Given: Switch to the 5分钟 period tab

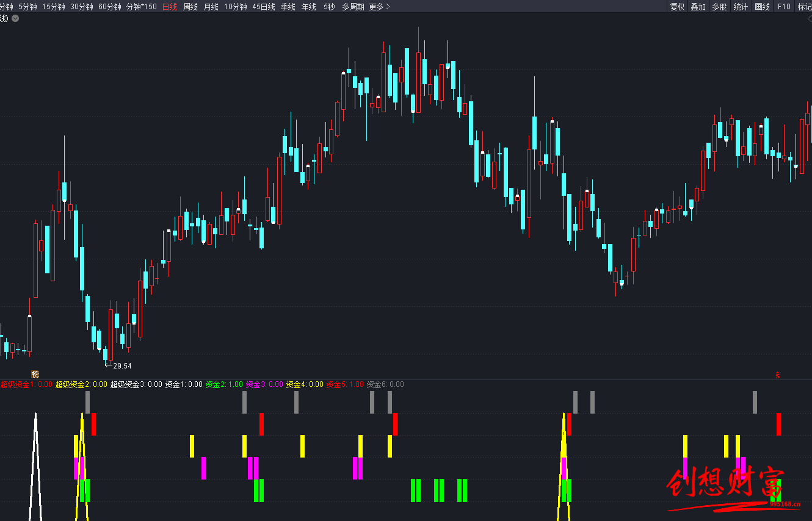Looking at the screenshot, I should [x=27, y=7].
